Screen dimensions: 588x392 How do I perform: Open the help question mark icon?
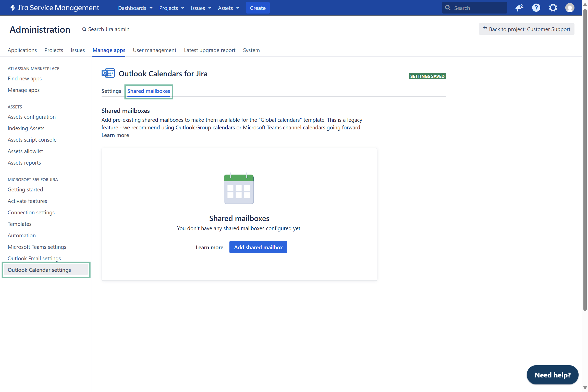[536, 8]
